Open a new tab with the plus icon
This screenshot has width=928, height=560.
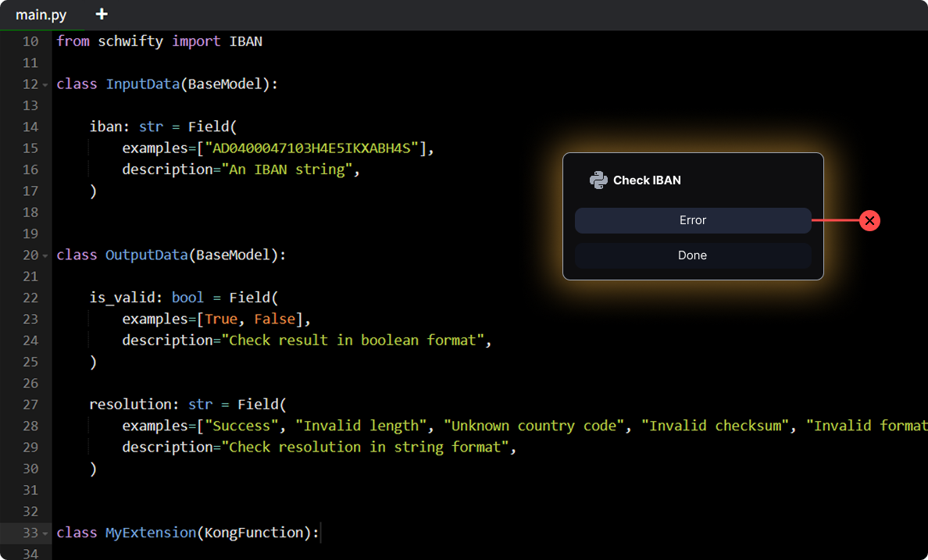(x=101, y=13)
